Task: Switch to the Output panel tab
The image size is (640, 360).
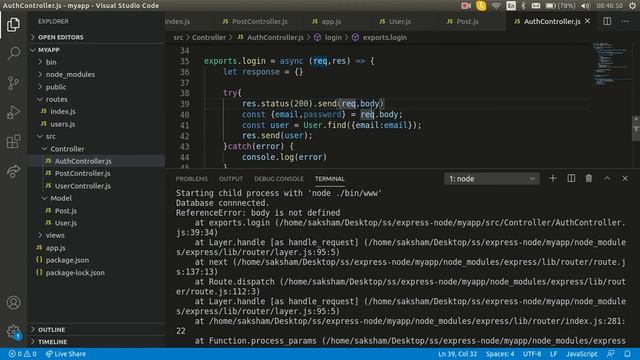Action: pyautogui.click(x=231, y=179)
